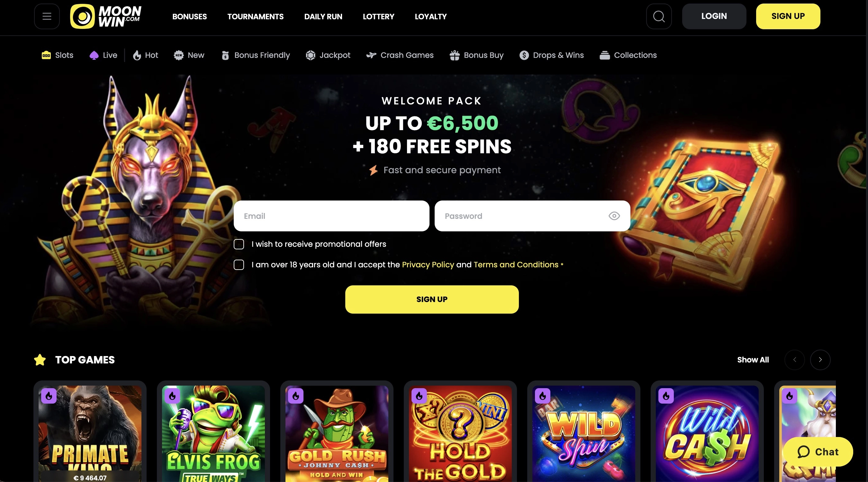This screenshot has height=482, width=868.
Task: Select the Live games category
Action: click(x=104, y=55)
